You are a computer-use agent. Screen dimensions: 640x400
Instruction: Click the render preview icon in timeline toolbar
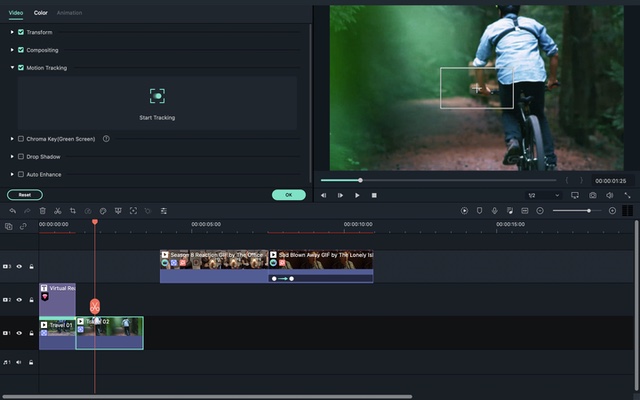point(464,211)
